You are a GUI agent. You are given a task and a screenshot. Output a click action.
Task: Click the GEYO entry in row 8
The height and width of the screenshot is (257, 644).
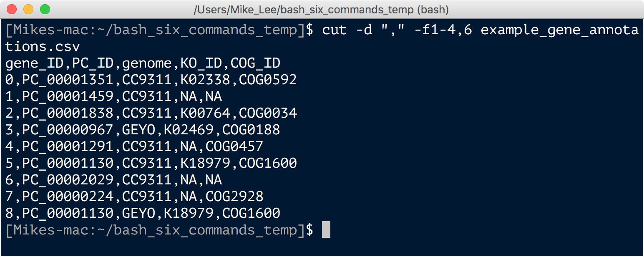point(138,213)
